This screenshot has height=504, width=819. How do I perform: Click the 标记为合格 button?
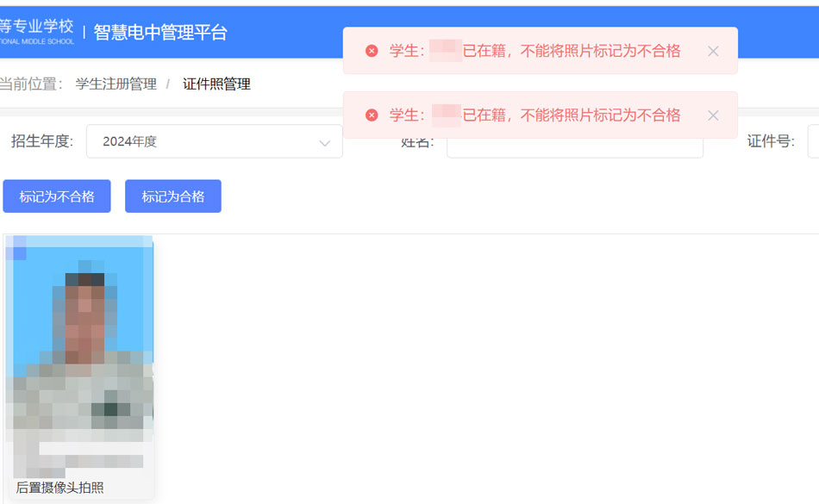tap(172, 196)
